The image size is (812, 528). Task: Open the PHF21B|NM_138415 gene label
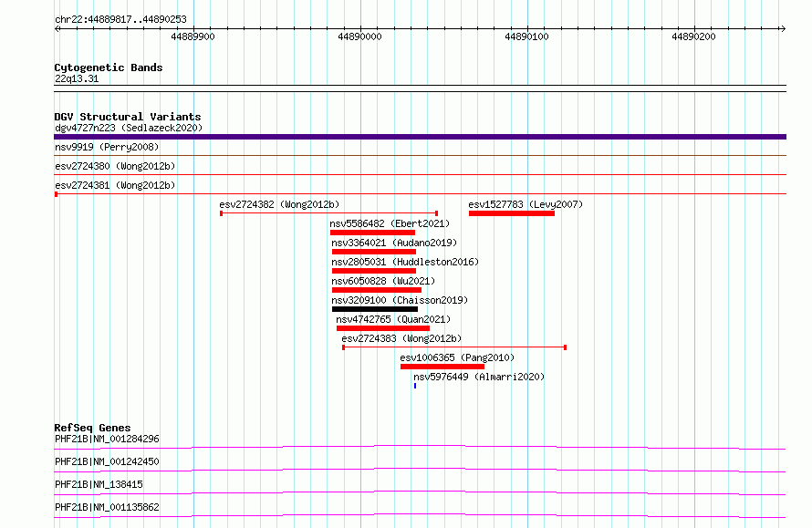point(99,484)
